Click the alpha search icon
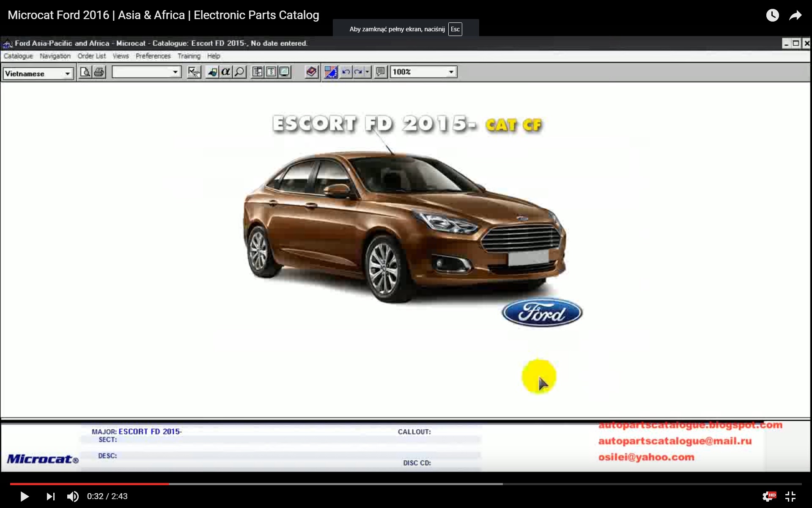Screen dimensions: 812x508 point(226,72)
